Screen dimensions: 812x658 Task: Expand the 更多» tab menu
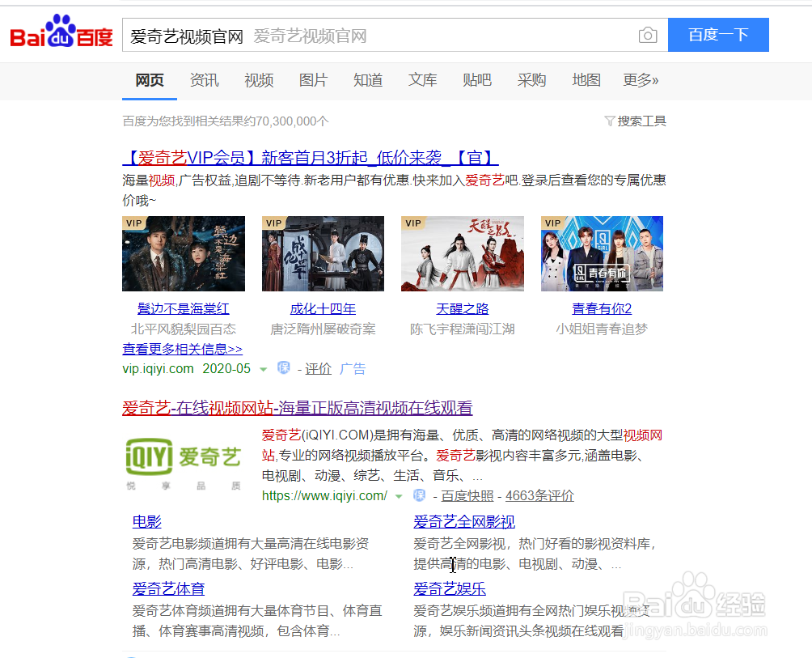pyautogui.click(x=641, y=80)
